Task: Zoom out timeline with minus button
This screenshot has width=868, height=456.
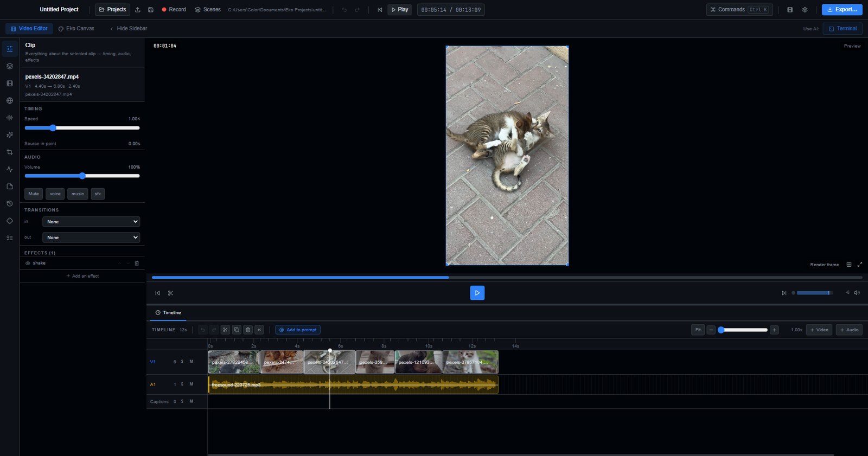Action: coord(711,330)
